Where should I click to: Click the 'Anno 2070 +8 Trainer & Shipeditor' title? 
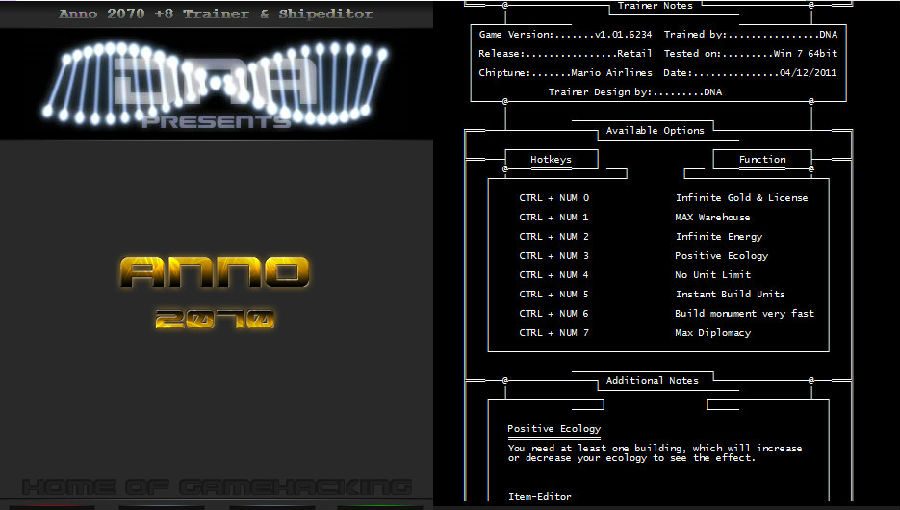(216, 14)
